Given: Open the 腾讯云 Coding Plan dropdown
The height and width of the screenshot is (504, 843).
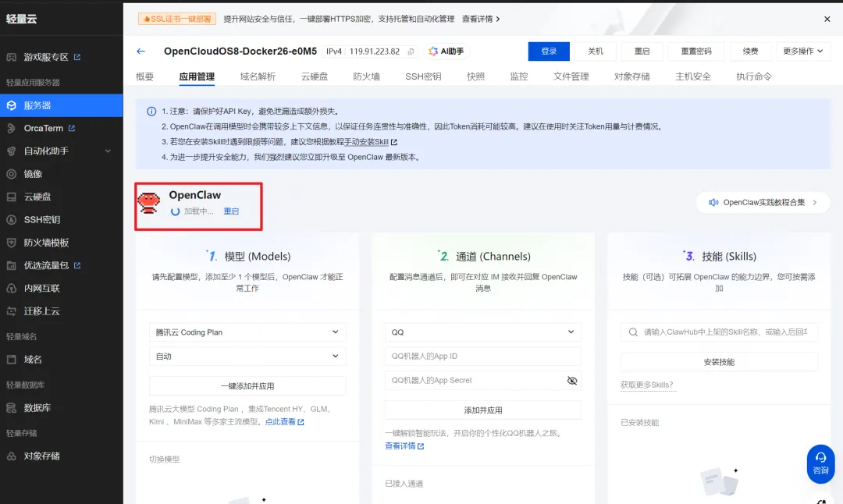Looking at the screenshot, I should [247, 332].
